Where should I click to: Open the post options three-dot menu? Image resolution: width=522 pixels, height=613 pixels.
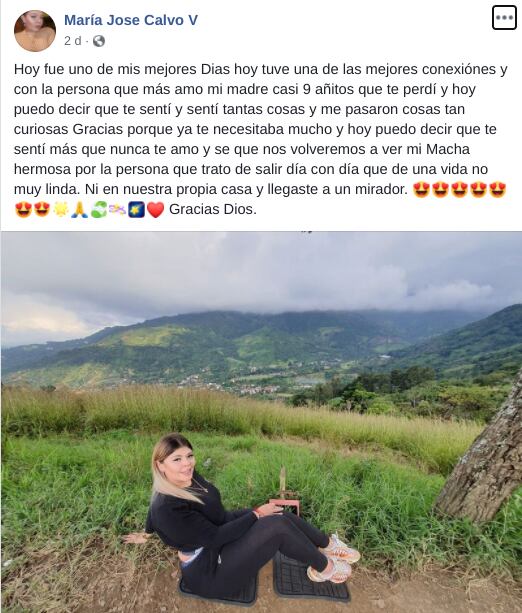click(x=504, y=18)
